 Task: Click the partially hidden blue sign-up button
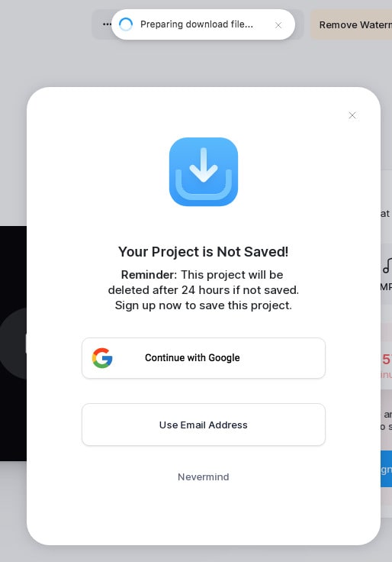tap(386, 469)
